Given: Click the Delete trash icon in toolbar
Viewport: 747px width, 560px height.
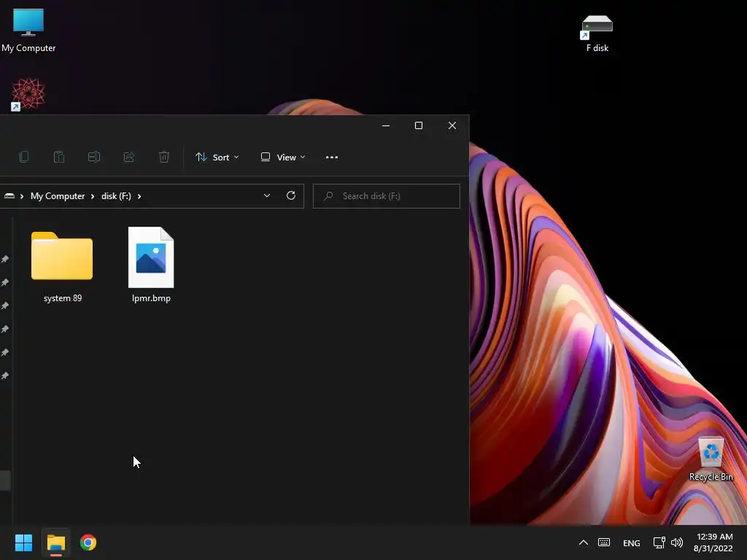Looking at the screenshot, I should (164, 157).
